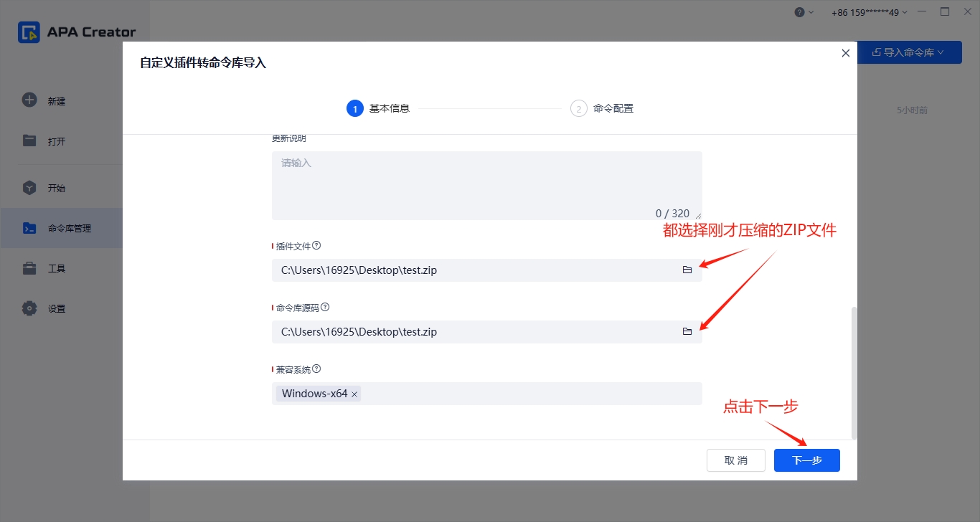The width and height of the screenshot is (980, 522).
Task: Click the 取消 button
Action: 735,460
